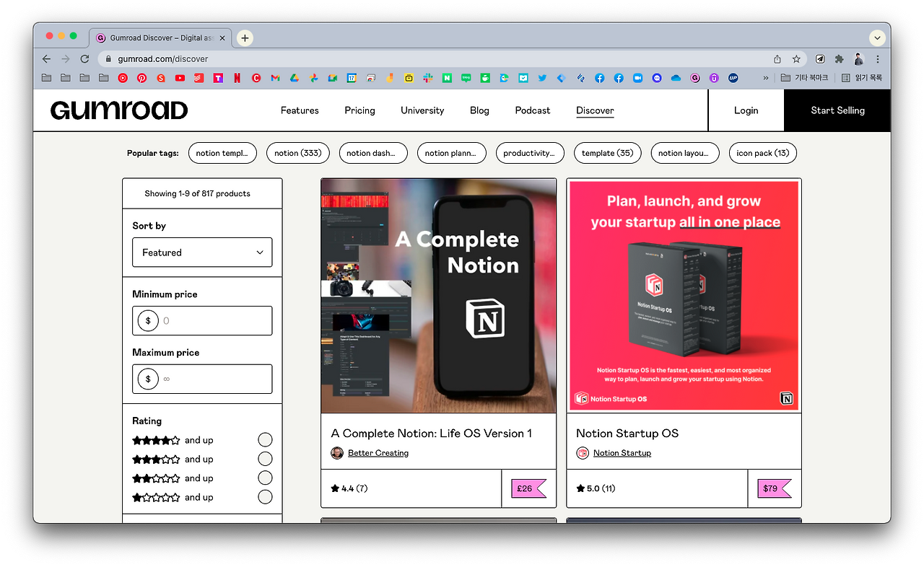The width and height of the screenshot is (924, 567).
Task: Go to the University nav item
Action: coord(422,110)
